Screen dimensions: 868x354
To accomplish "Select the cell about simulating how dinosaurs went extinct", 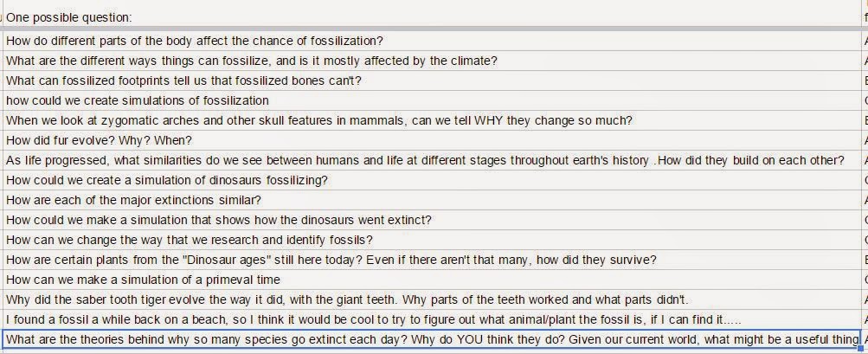I will (433, 221).
